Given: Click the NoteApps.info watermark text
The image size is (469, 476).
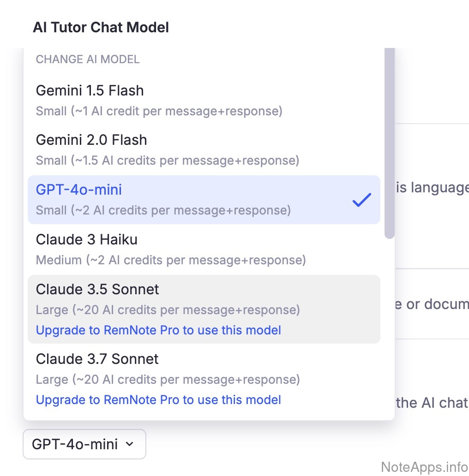Looking at the screenshot, I should tap(424, 467).
